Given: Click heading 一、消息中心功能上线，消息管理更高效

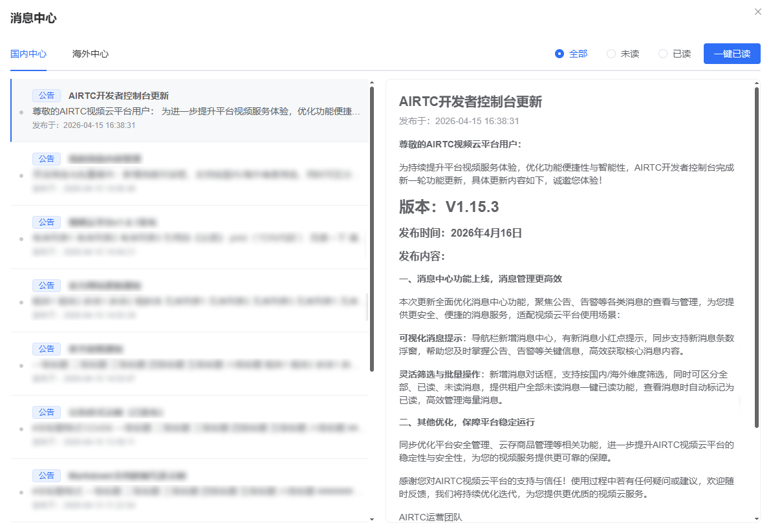Looking at the screenshot, I should click(481, 279).
